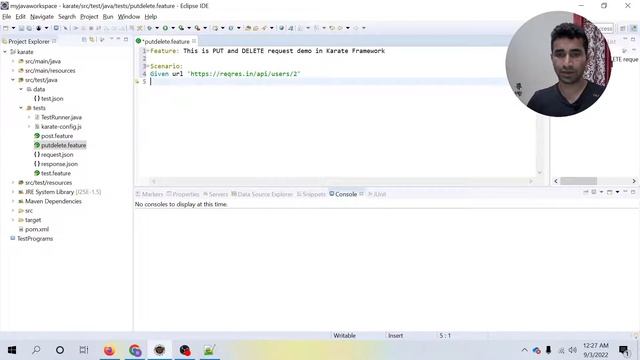
Task: Expand the JRE System Library node
Action: tap(13, 192)
